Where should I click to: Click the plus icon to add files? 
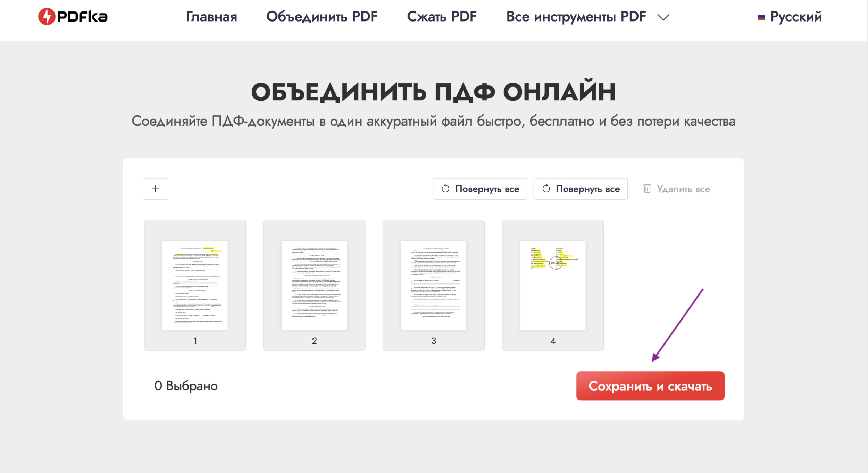coord(156,189)
